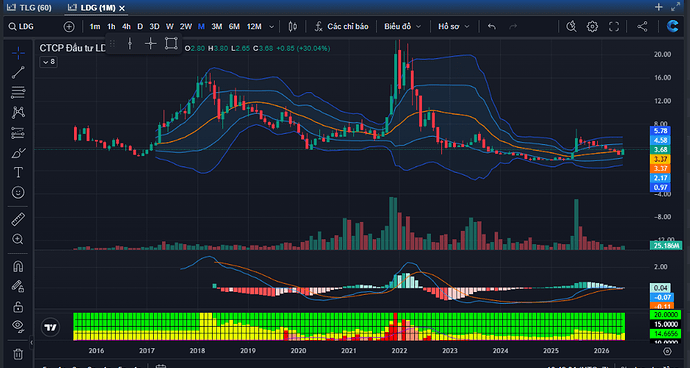This screenshot has width=690, height=368.
Task: Select rectangle tool in floating toolbar
Action: pos(171,43)
